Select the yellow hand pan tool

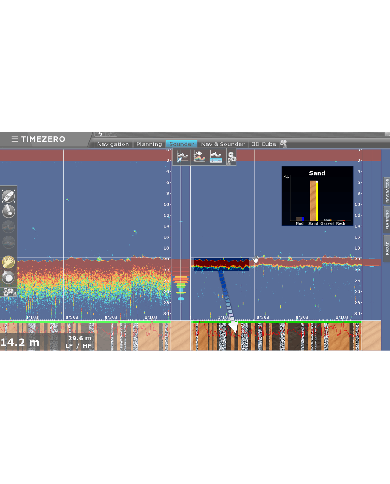point(8,262)
